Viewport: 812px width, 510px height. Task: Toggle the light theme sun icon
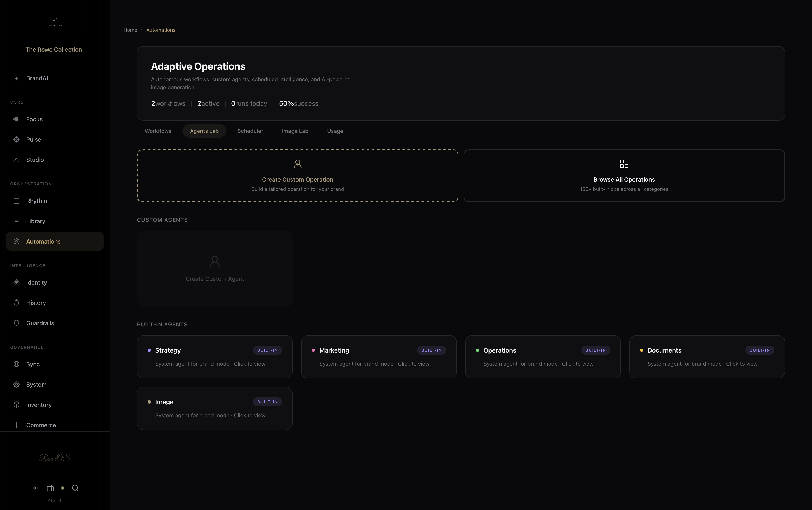pyautogui.click(x=34, y=488)
